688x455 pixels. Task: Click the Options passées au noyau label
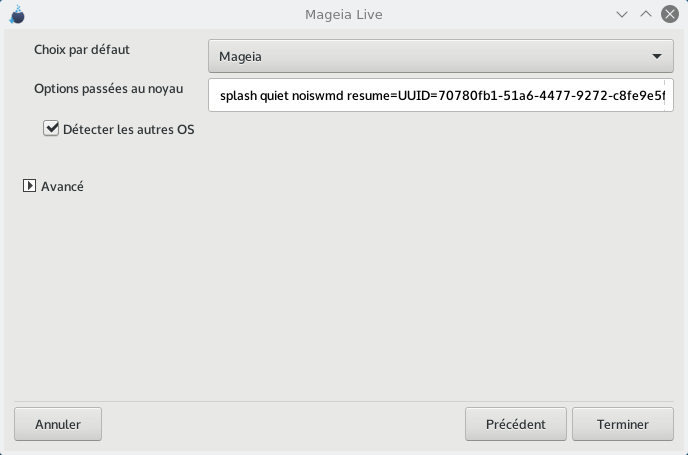[x=108, y=89]
